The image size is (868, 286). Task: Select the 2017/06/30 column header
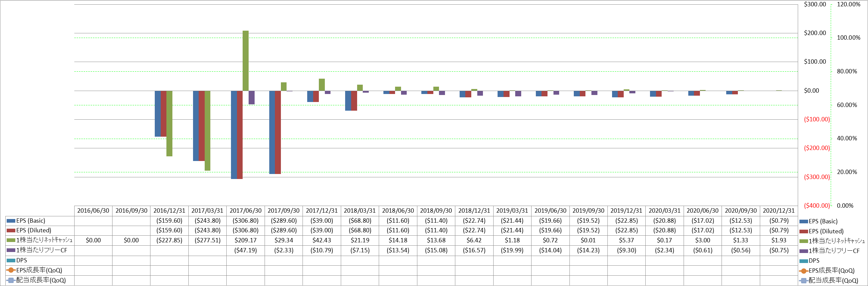(x=246, y=211)
